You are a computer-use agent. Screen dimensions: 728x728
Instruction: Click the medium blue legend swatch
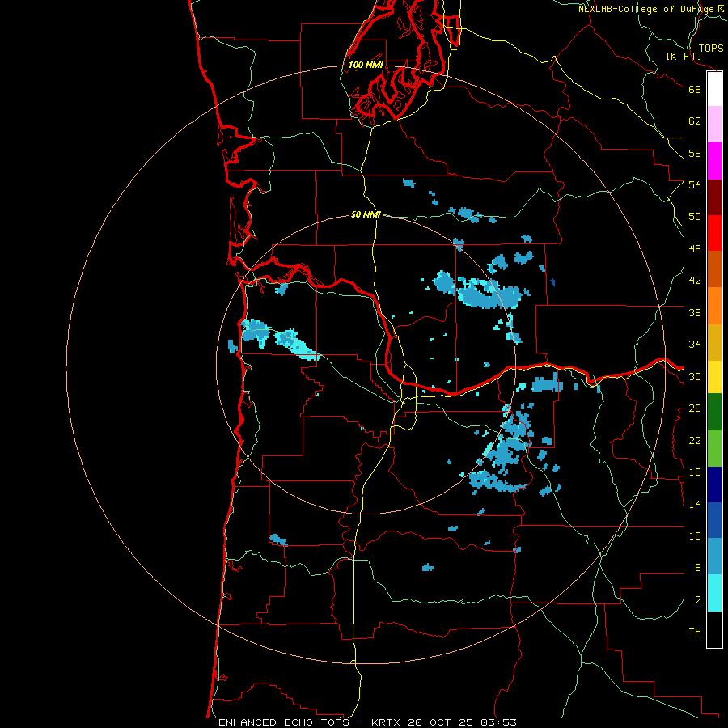(x=714, y=520)
